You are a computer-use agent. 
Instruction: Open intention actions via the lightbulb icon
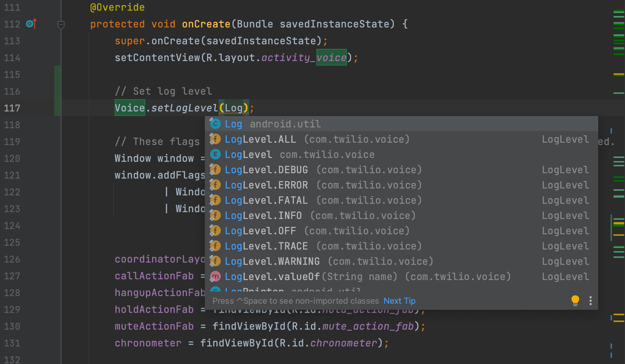(x=575, y=300)
